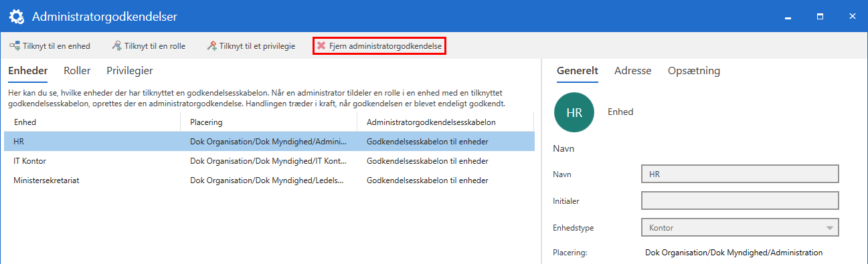The height and width of the screenshot is (264, 868).
Task: Click the empty Initialer input field
Action: point(740,201)
